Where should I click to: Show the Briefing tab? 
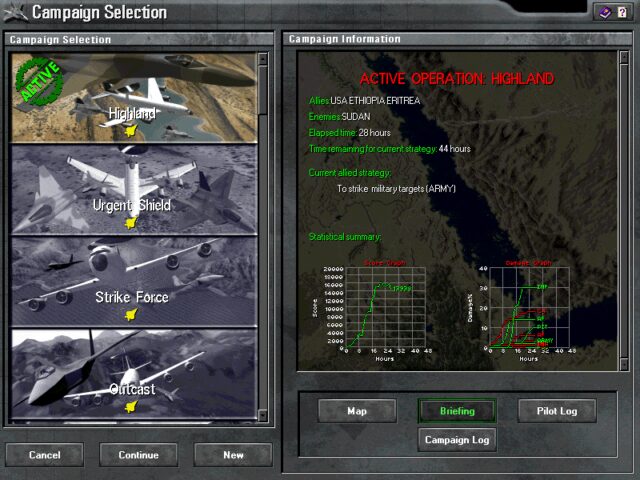457,411
